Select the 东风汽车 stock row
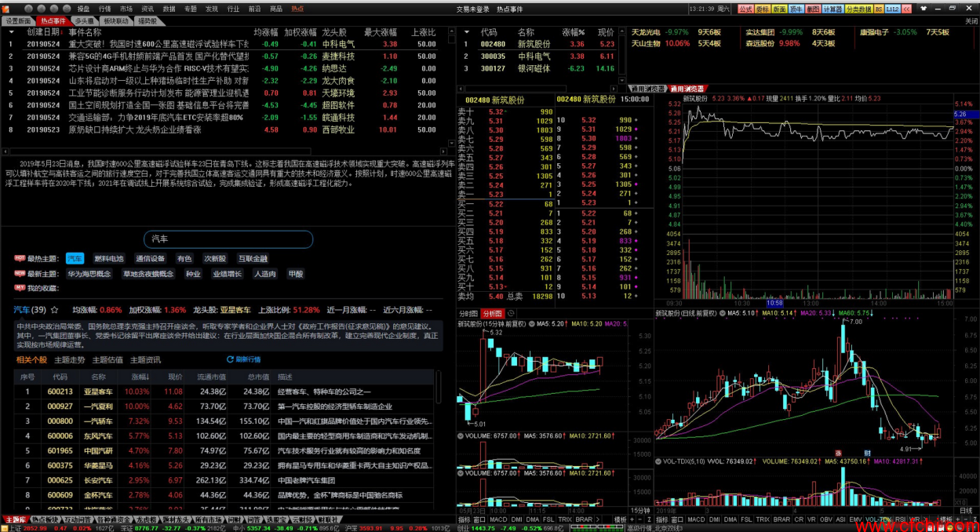 (224, 435)
